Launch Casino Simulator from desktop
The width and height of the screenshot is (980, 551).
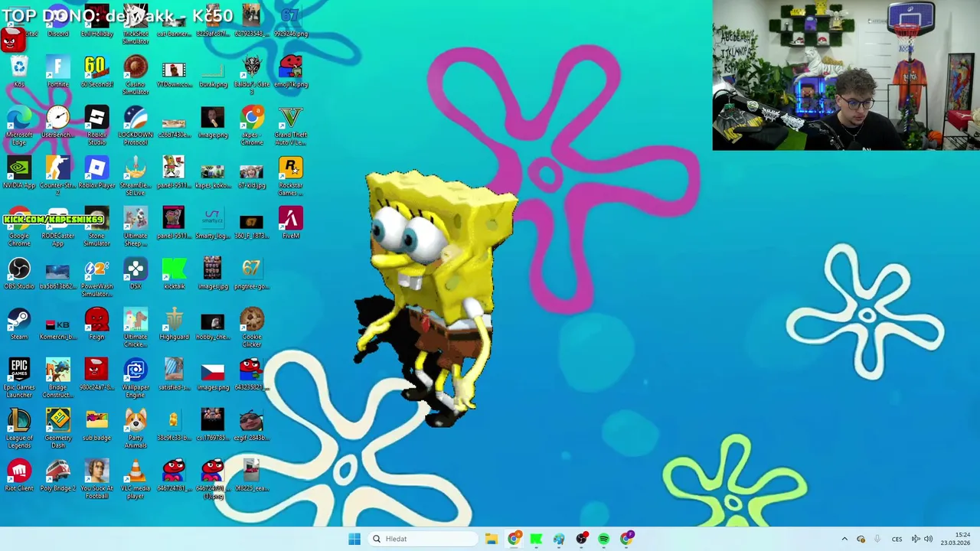(x=136, y=75)
